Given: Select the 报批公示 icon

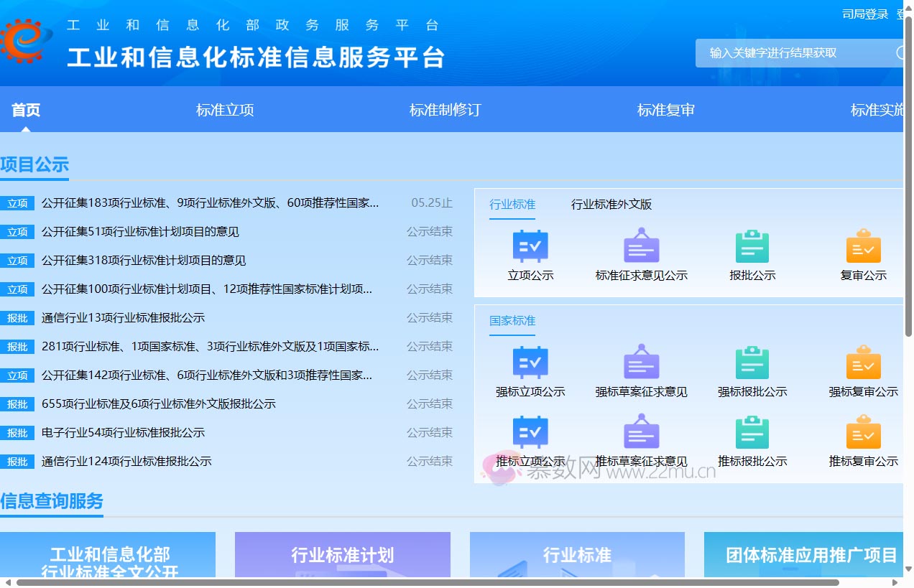Looking at the screenshot, I should 752,244.
